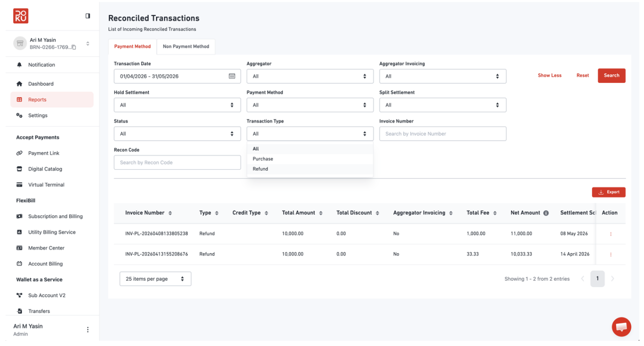644x346 pixels.
Task: Select All in Transaction Type list
Action: (x=310, y=149)
